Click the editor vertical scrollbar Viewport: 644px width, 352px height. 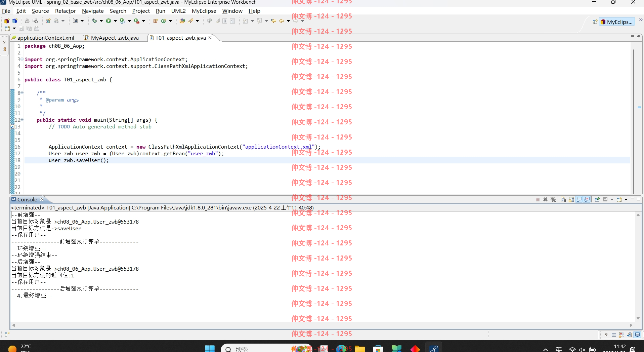634,121
